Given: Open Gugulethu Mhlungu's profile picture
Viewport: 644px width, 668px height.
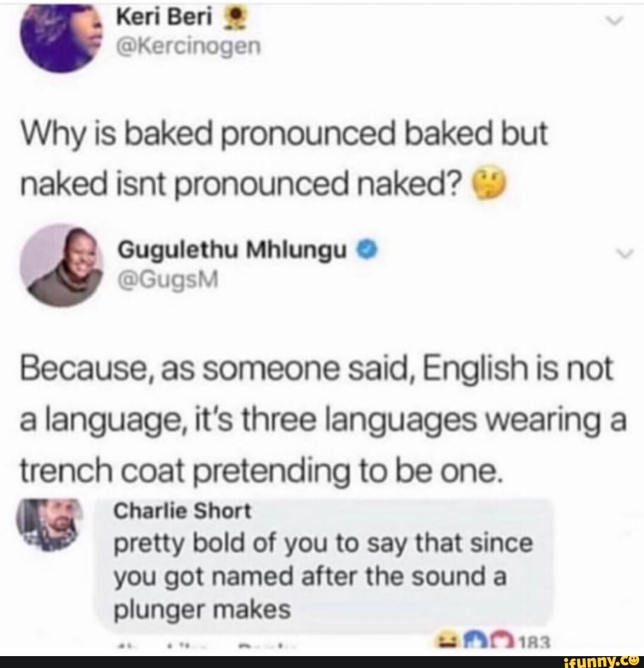Looking at the screenshot, I should click(63, 265).
